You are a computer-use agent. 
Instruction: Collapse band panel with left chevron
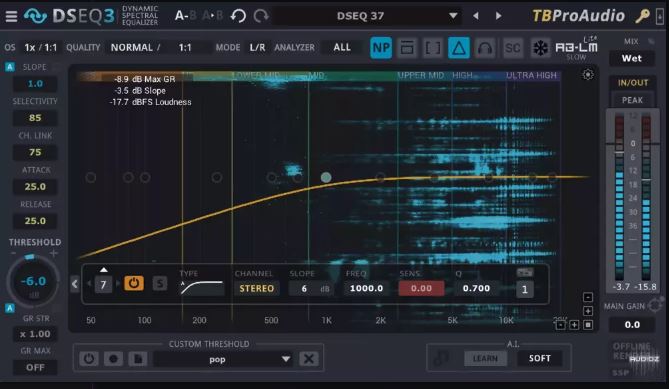(75, 284)
